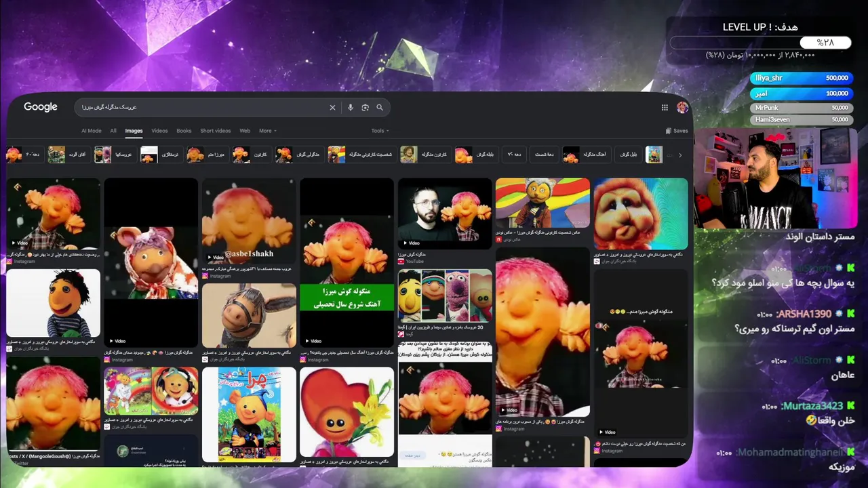This screenshot has height=488, width=868.
Task: Switch to the Videos tab
Action: pos(159,131)
